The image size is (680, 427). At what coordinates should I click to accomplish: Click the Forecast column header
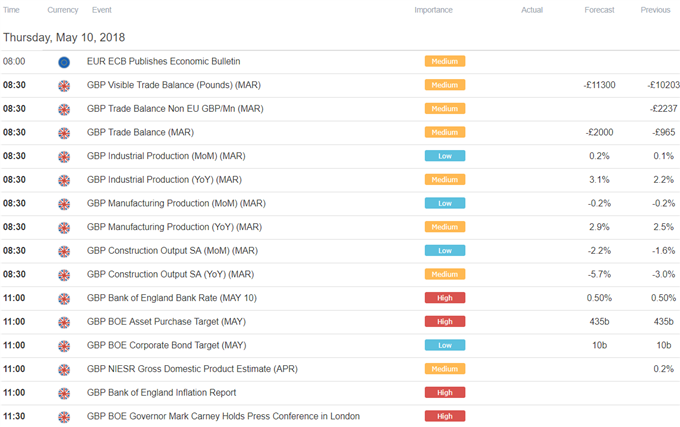click(599, 10)
